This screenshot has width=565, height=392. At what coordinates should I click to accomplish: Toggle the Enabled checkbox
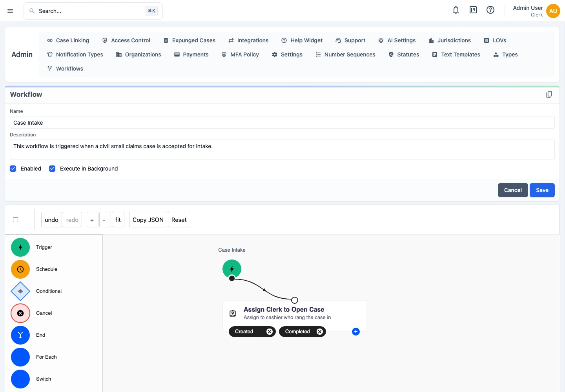13,169
